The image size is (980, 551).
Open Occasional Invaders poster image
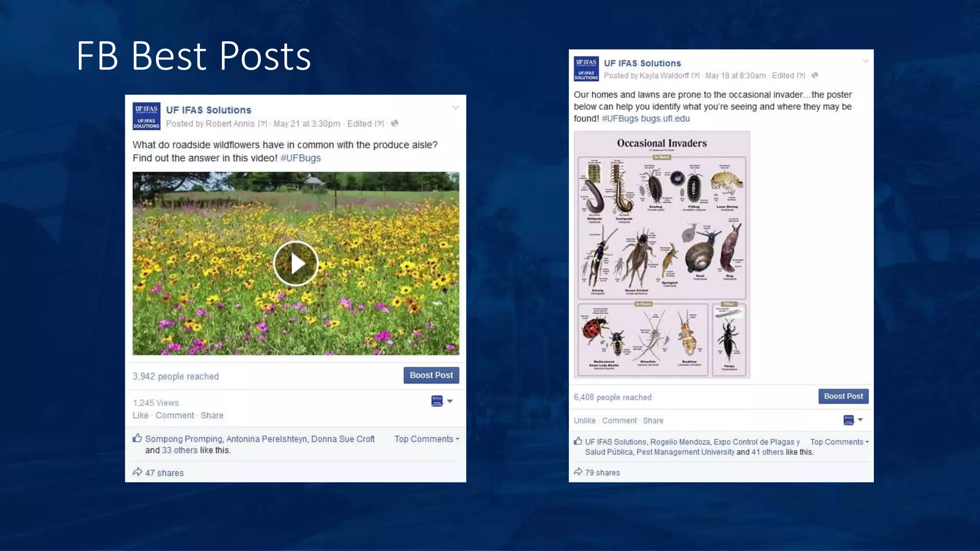[662, 255]
